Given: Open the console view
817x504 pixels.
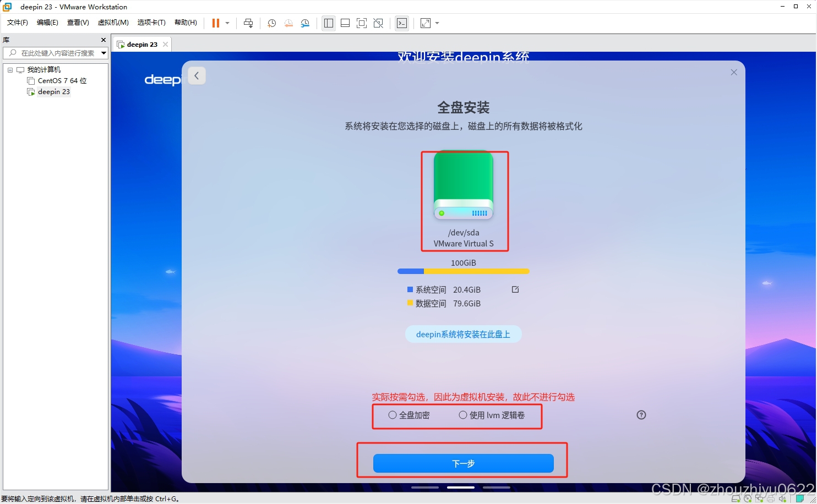Looking at the screenshot, I should (402, 23).
